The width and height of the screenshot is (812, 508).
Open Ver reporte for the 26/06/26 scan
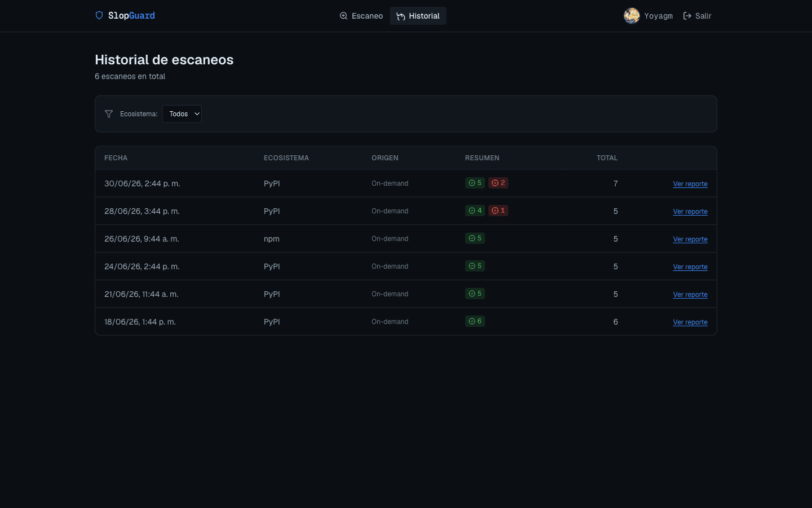[x=690, y=239]
